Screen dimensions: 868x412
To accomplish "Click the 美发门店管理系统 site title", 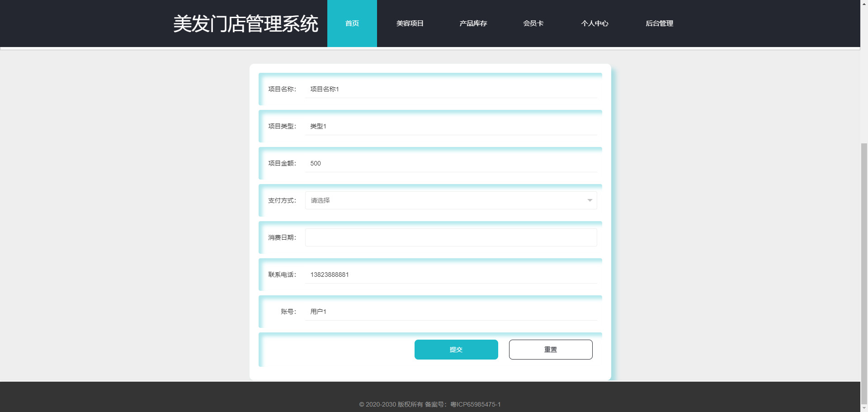I will [245, 24].
